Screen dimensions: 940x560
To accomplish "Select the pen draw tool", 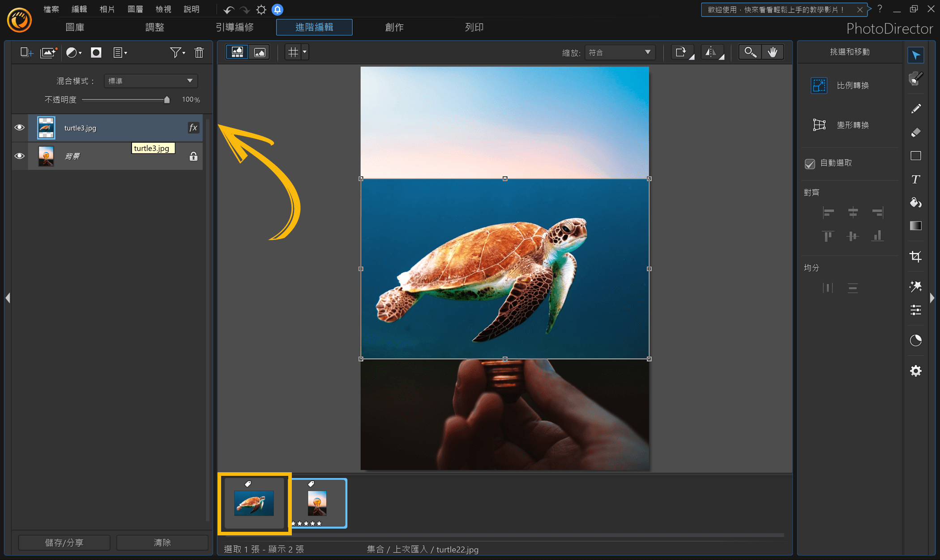I will pos(916,109).
